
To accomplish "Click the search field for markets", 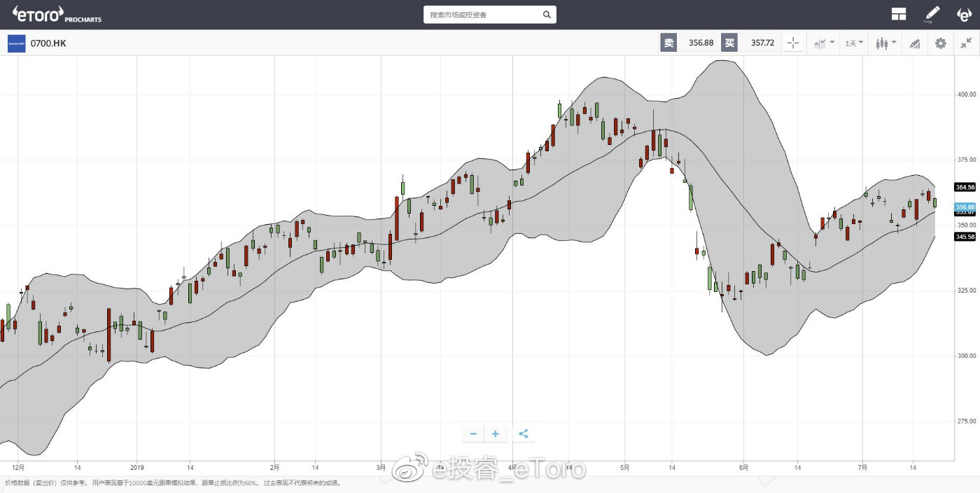I will [483, 15].
